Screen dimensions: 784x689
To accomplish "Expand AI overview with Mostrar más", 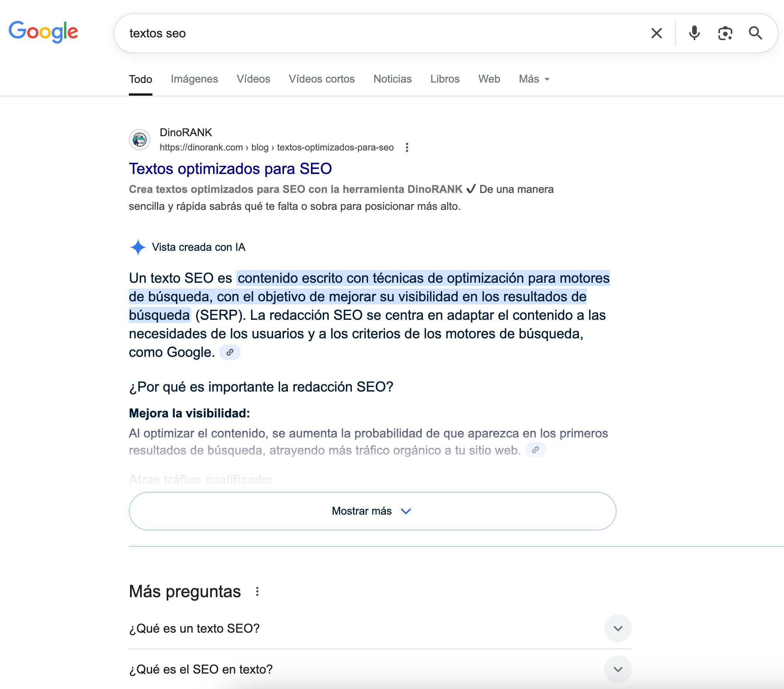I will coord(372,511).
